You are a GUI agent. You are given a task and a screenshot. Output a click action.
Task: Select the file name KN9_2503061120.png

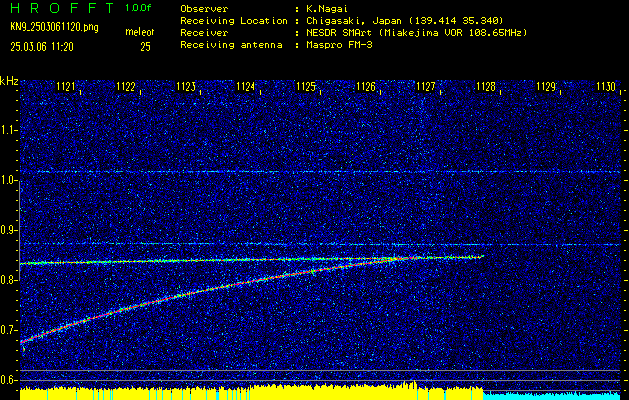click(x=54, y=28)
